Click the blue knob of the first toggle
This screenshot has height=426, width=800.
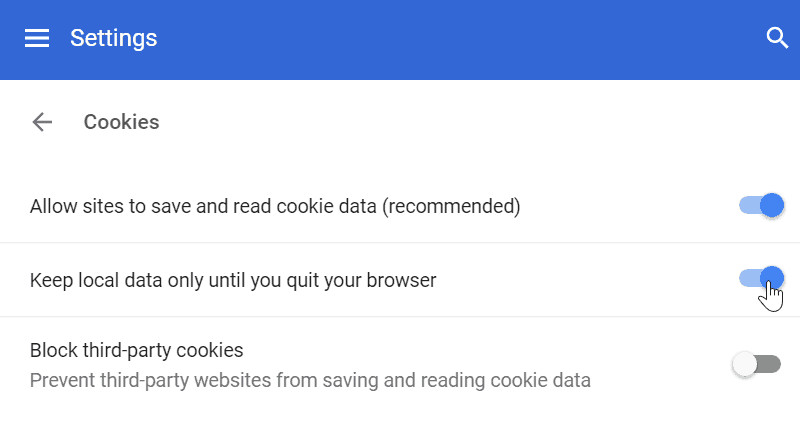click(x=771, y=206)
